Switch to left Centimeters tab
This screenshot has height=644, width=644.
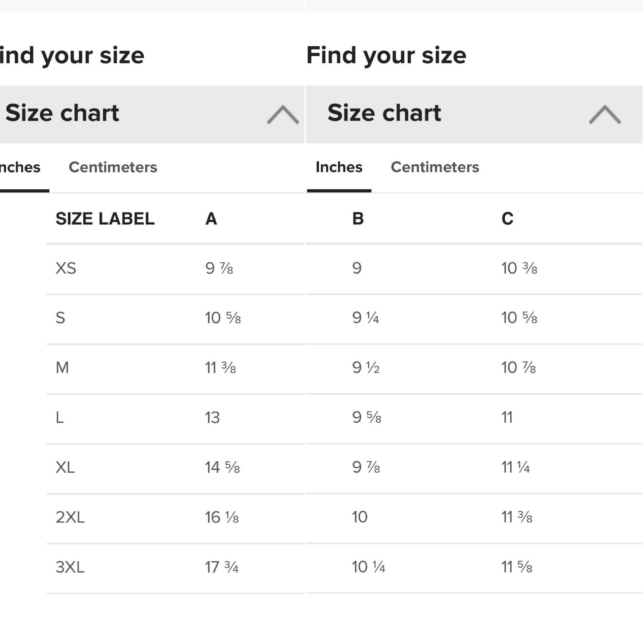point(113,167)
